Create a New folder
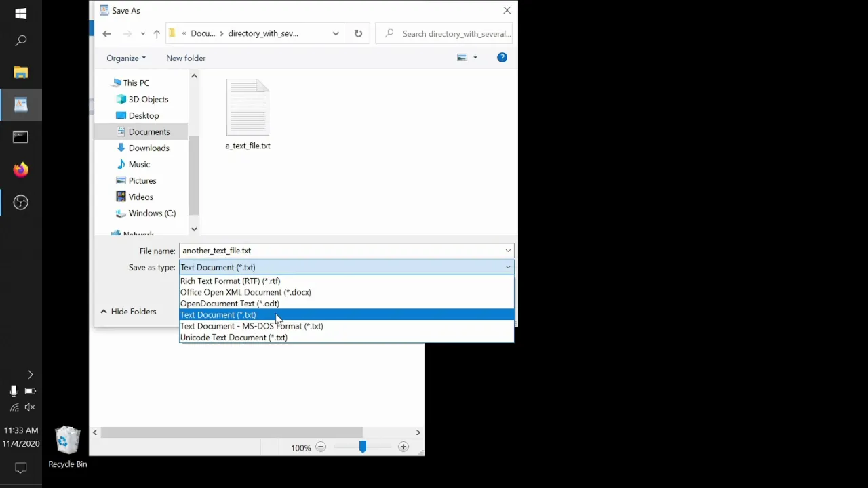The image size is (868, 488). point(186,58)
